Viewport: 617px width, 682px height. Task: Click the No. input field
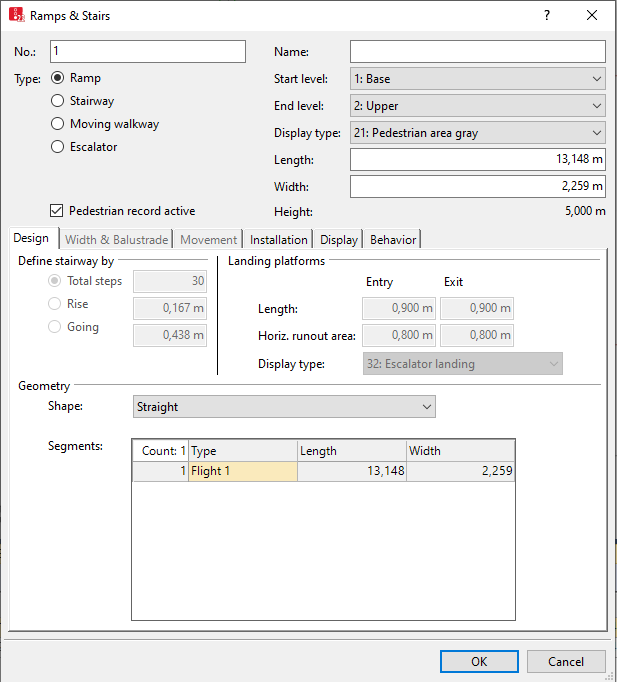coord(147,52)
